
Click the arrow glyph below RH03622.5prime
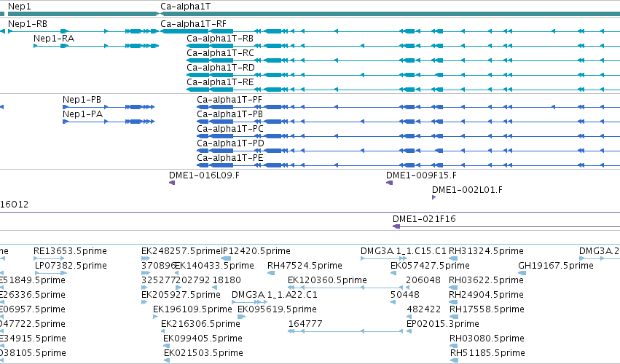[453, 288]
